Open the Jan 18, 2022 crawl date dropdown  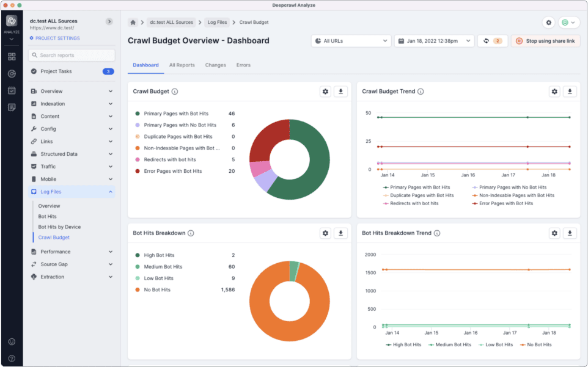434,41
